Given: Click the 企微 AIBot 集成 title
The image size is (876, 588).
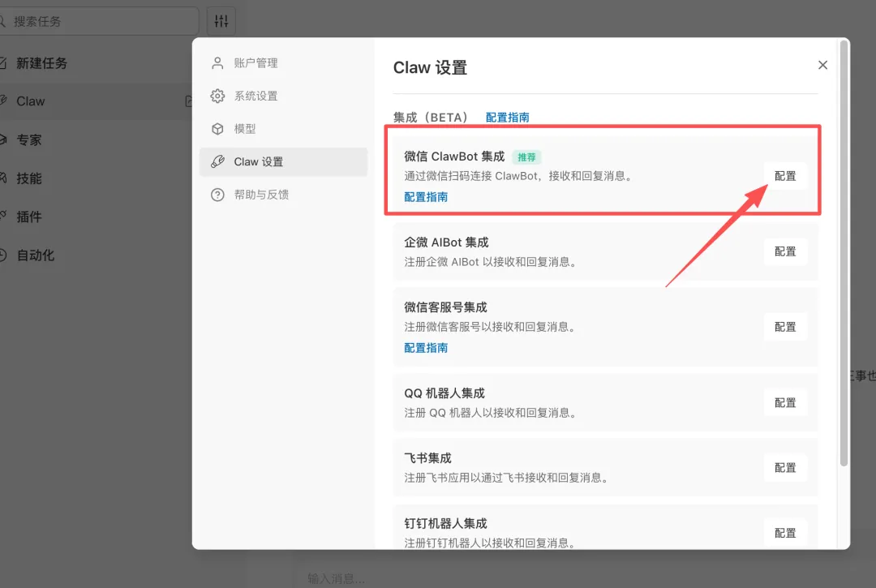Looking at the screenshot, I should [446, 242].
